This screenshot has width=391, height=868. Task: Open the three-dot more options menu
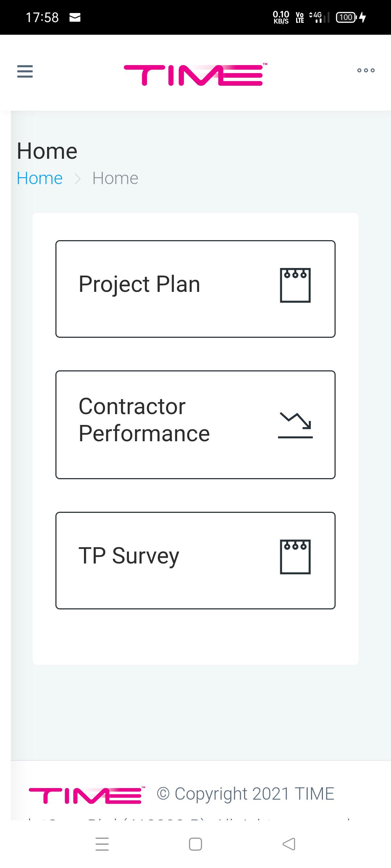tap(366, 70)
